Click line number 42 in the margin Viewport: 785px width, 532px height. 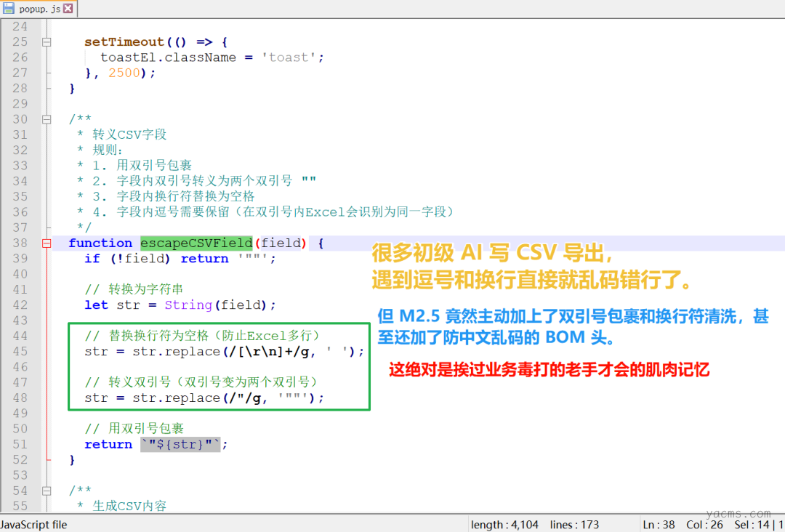point(20,305)
